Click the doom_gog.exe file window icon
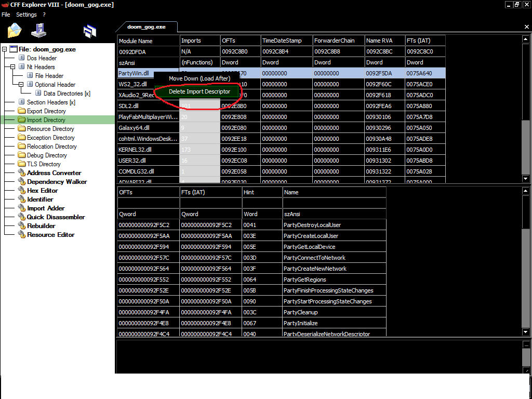The image size is (532, 399). pos(13,49)
